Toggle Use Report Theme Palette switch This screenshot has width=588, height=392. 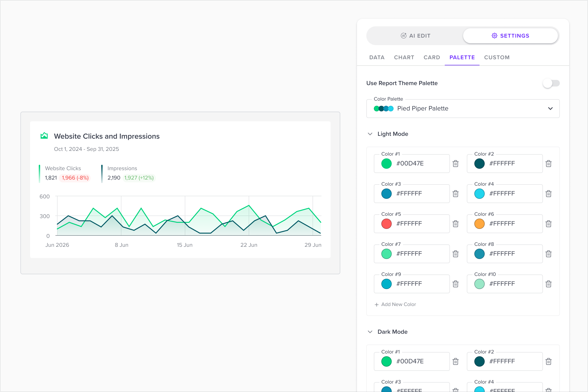[x=551, y=83]
